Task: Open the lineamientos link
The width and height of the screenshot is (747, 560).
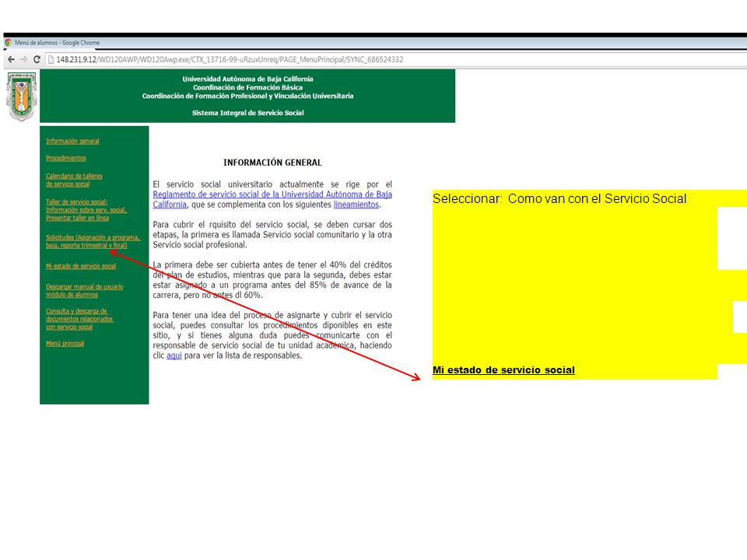Action: coord(356,205)
